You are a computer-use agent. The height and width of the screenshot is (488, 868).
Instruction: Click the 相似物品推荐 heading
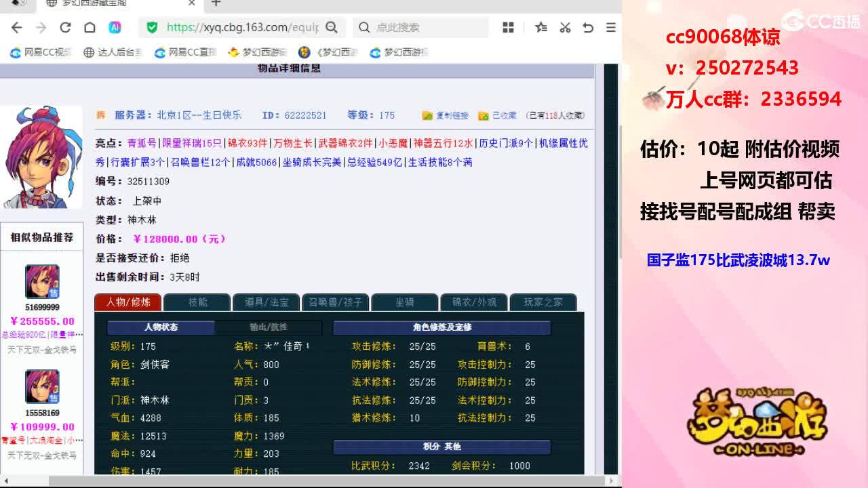coord(42,237)
